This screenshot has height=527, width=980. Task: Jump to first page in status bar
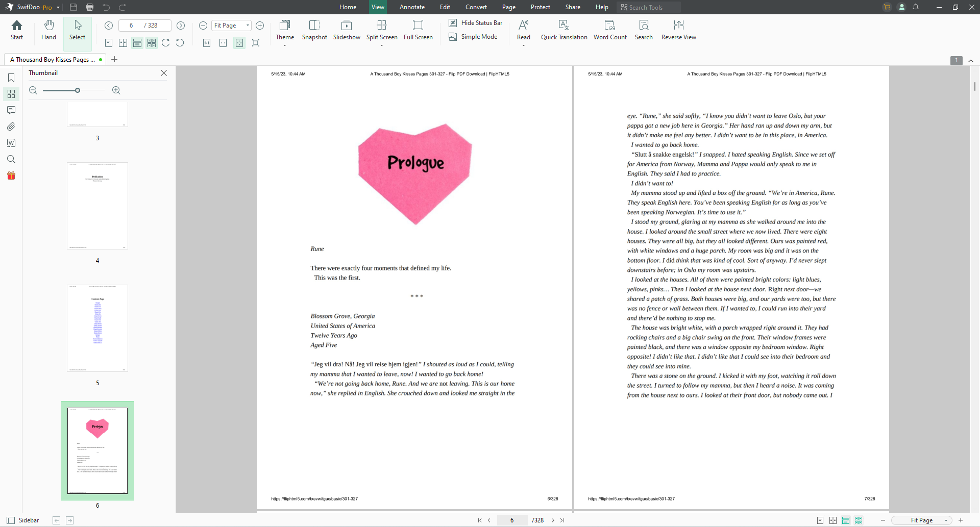pos(480,520)
